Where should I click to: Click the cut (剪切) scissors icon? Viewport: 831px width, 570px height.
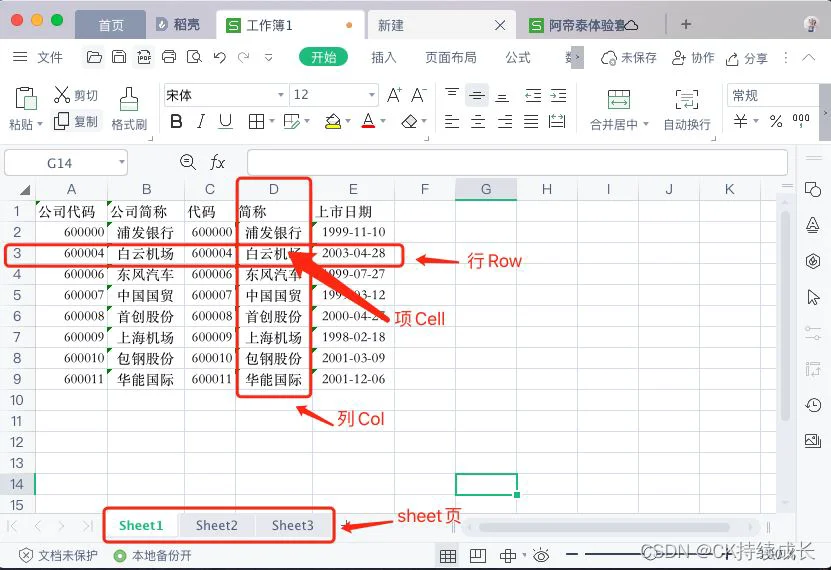[x=62, y=95]
